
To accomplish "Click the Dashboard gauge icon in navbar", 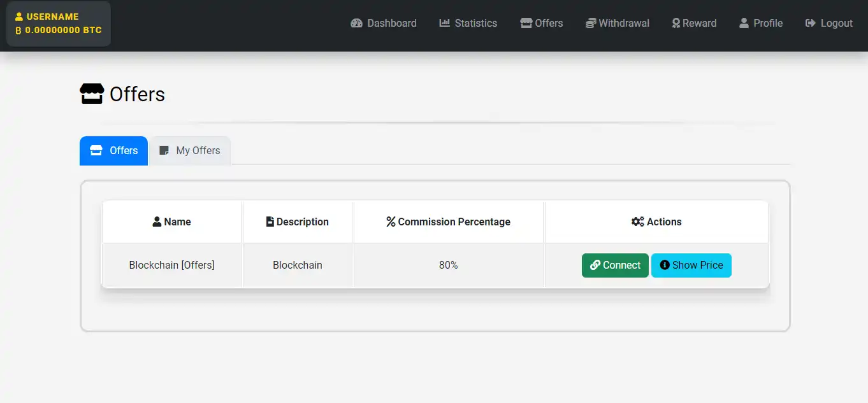I will [356, 24].
